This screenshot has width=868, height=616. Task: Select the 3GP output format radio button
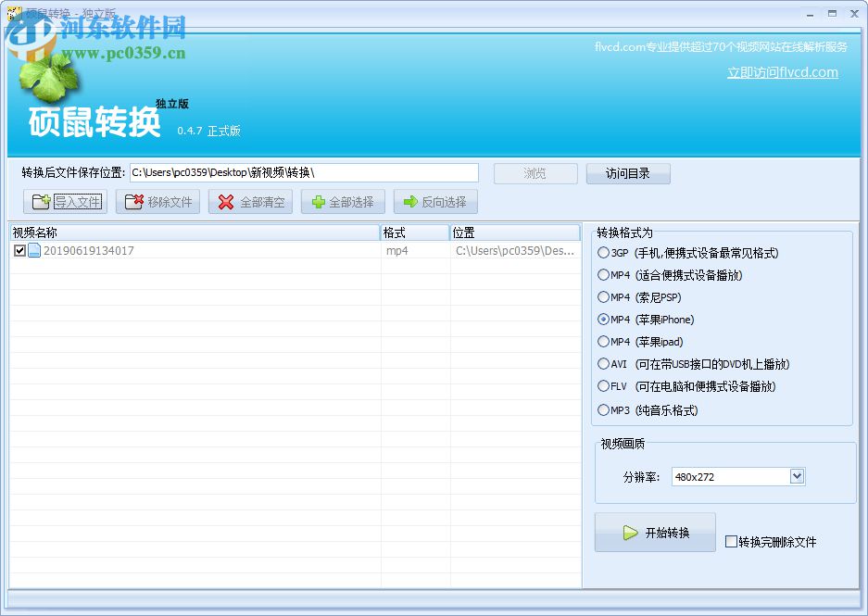click(x=603, y=253)
